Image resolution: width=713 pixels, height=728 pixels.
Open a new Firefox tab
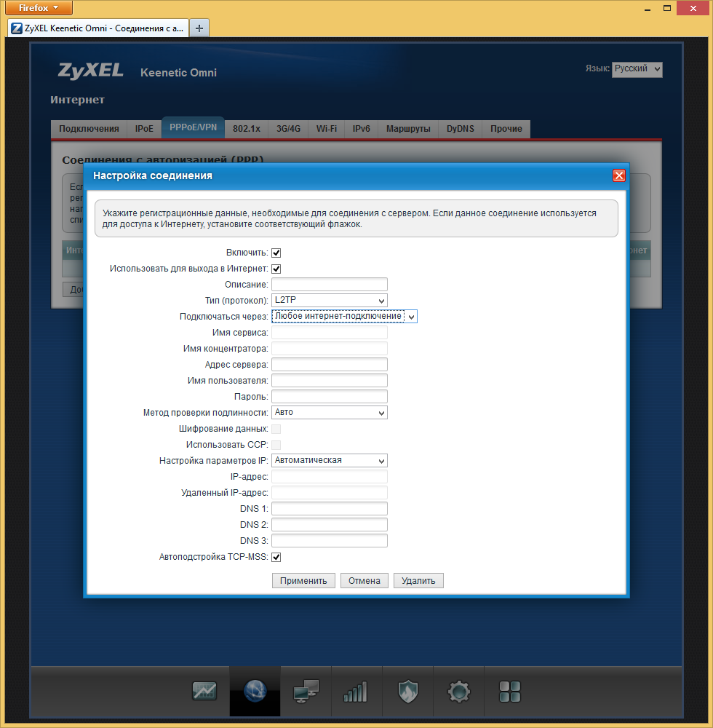(x=199, y=28)
